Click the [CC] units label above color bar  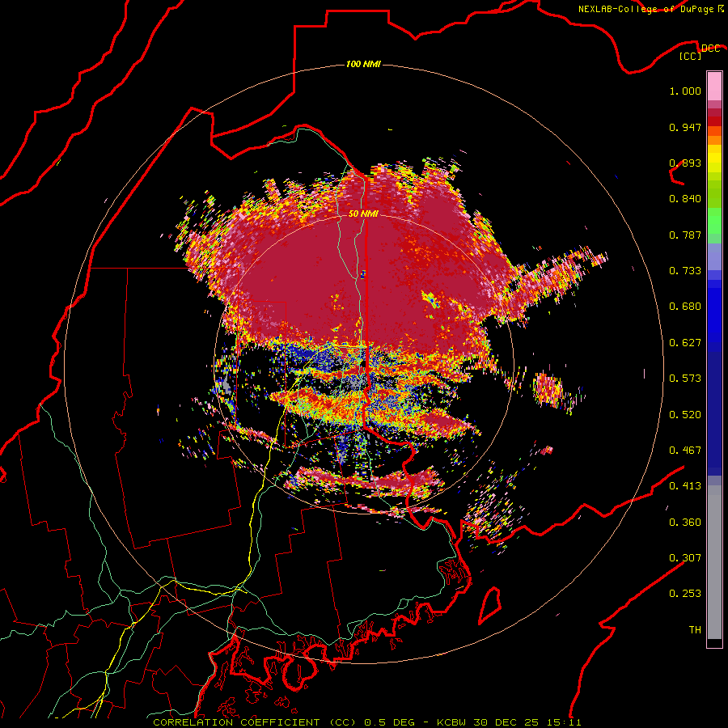pyautogui.click(x=691, y=56)
